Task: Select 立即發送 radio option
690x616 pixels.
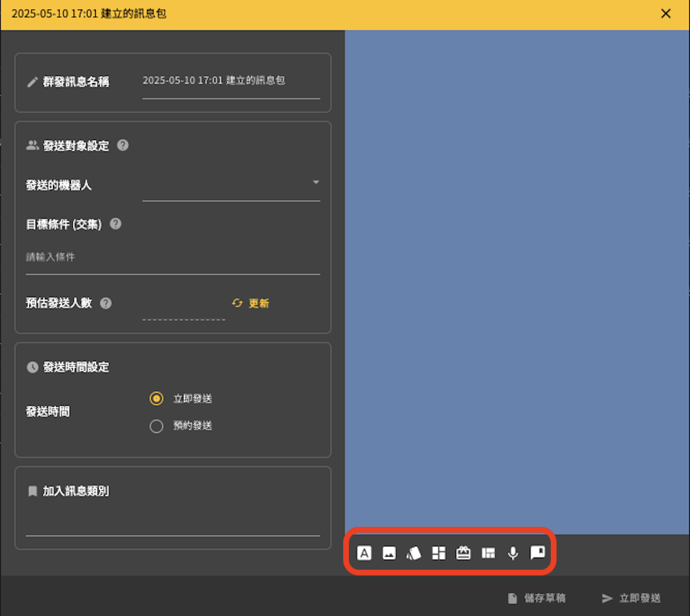Action: coord(157,399)
